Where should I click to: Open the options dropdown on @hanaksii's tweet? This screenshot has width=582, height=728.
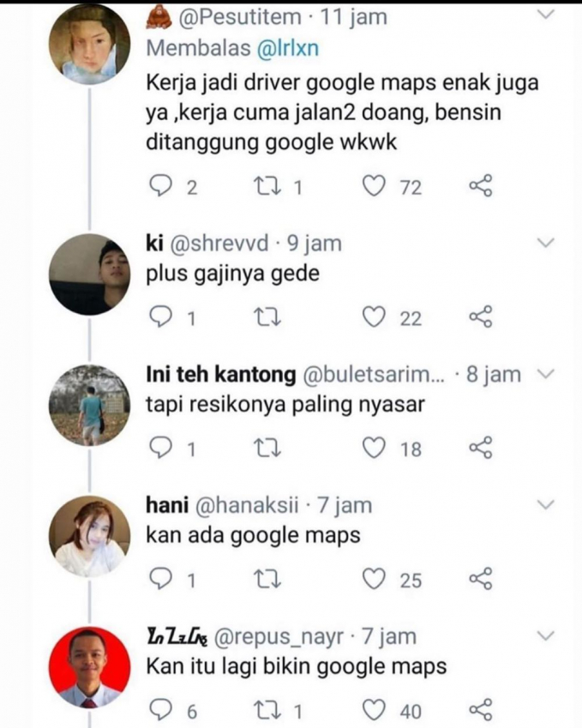546,507
